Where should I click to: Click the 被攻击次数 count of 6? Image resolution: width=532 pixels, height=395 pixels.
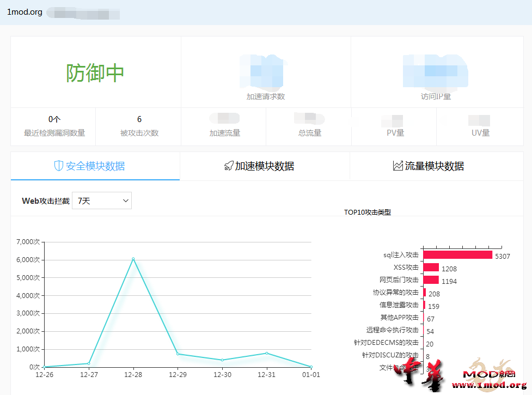(139, 119)
